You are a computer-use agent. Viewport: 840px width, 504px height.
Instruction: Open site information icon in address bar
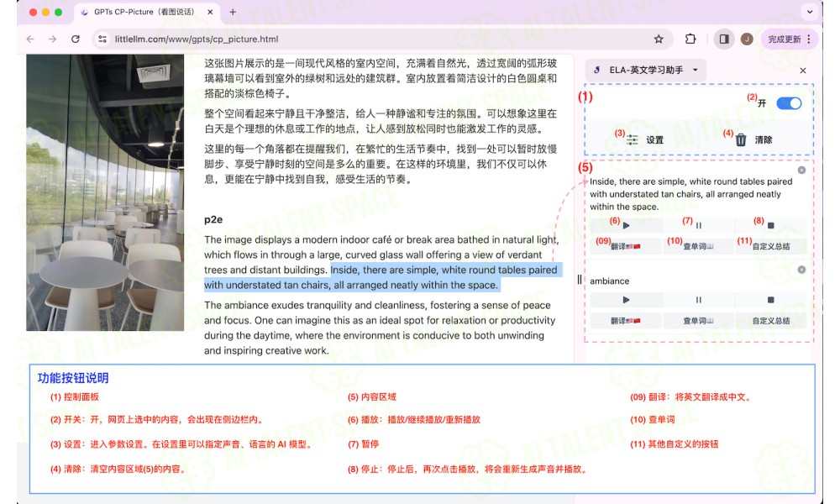[102, 39]
